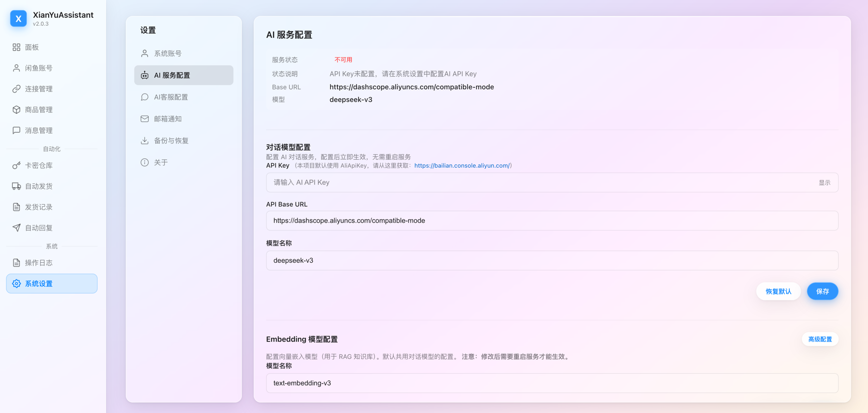The width and height of the screenshot is (868, 413).
Task: Open bailian.console.aliyun.com link
Action: (462, 166)
